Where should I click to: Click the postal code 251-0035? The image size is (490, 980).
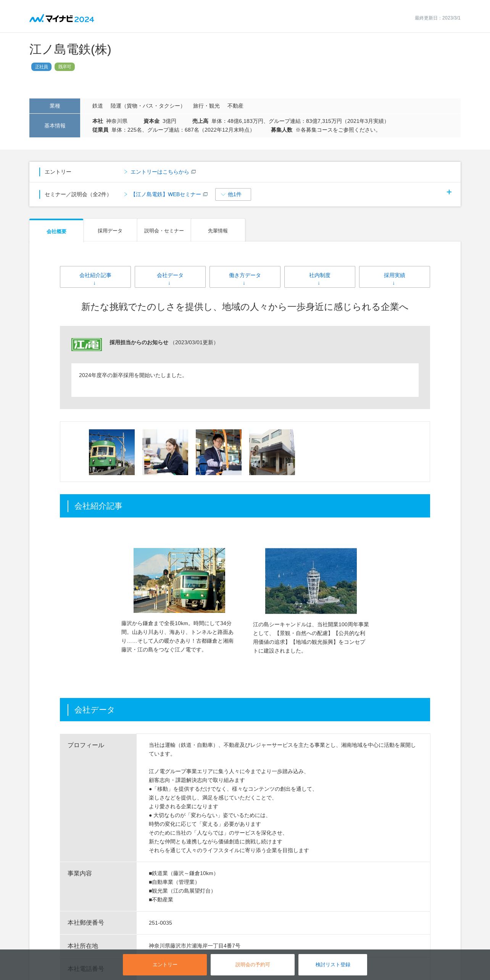coord(160,923)
